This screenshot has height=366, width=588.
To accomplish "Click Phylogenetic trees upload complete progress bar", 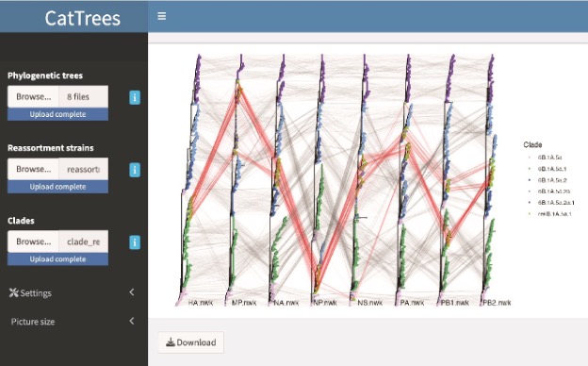I will point(58,114).
